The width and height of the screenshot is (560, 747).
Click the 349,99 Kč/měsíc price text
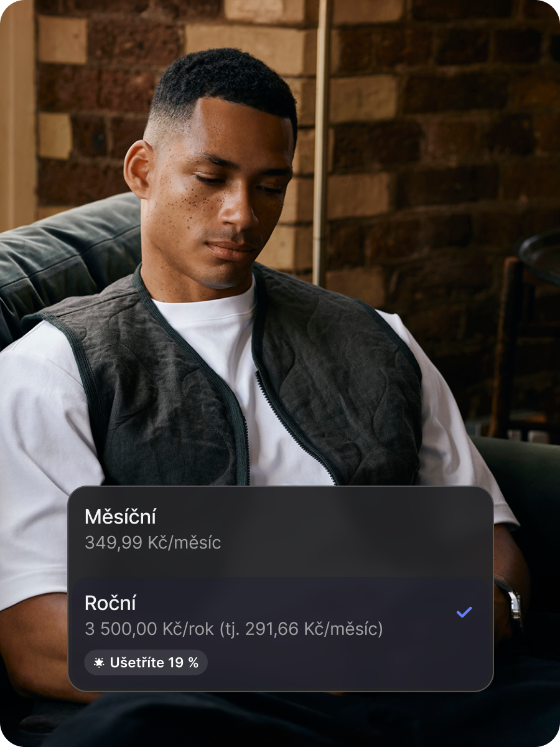(152, 543)
